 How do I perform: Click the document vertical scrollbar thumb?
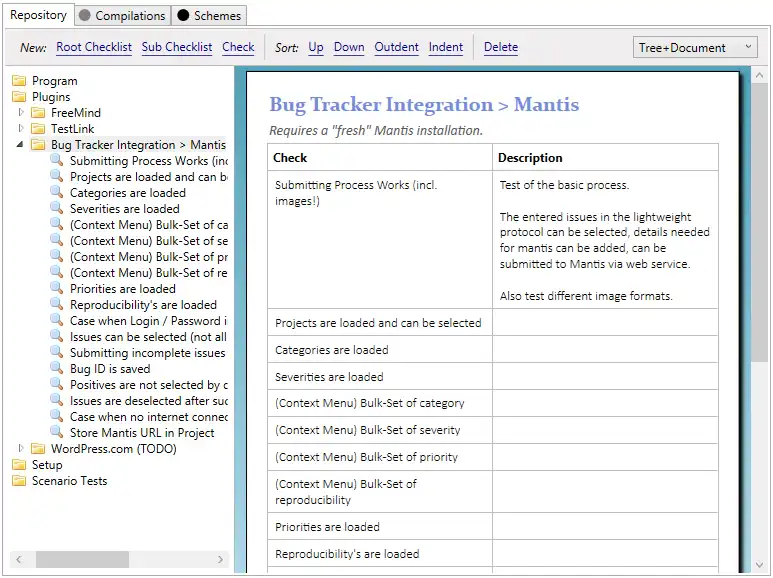coord(759,222)
